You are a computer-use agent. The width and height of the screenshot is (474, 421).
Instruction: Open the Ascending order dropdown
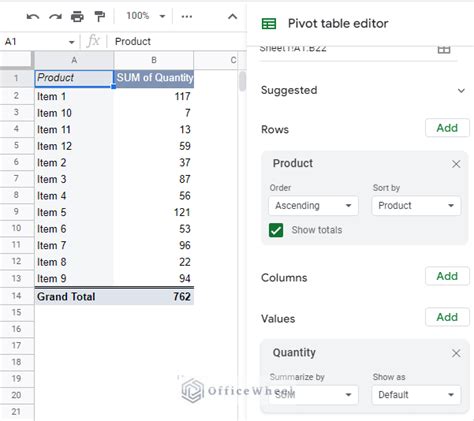pos(313,206)
